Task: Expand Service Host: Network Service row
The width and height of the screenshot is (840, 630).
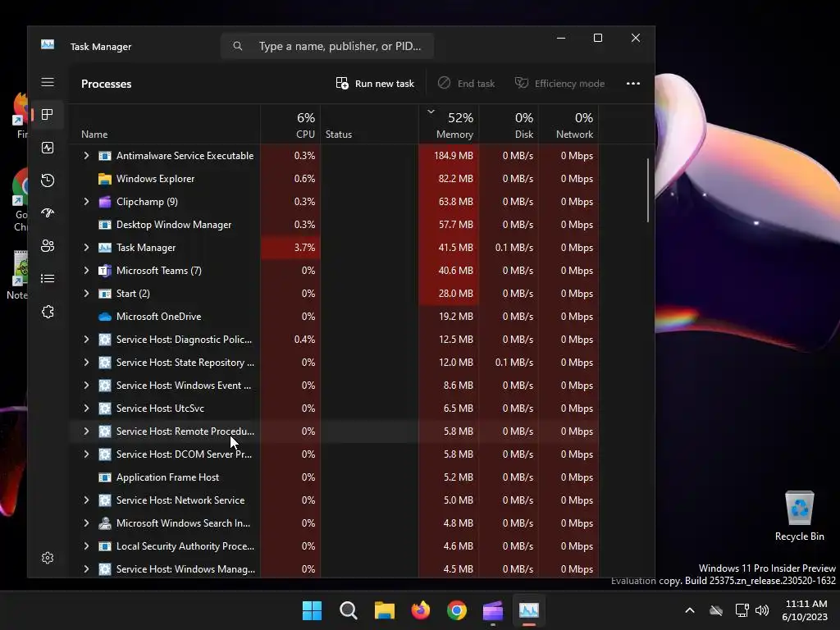Action: 86,500
